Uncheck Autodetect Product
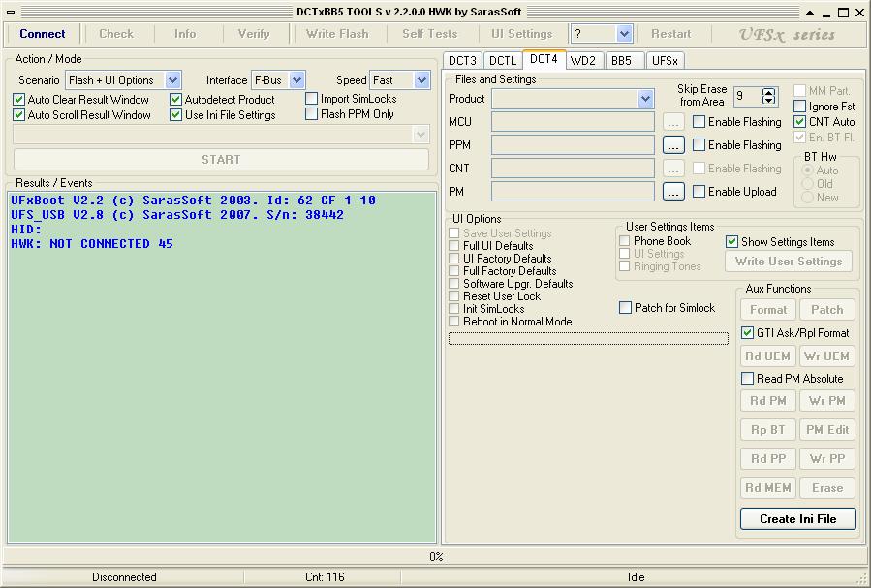This screenshot has height=588, width=871. 176,100
